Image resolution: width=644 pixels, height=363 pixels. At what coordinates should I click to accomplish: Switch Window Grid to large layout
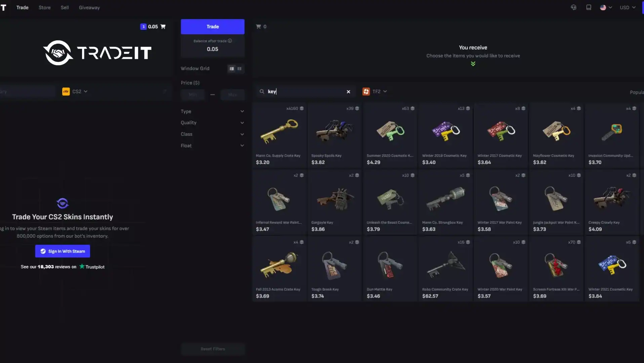232,69
